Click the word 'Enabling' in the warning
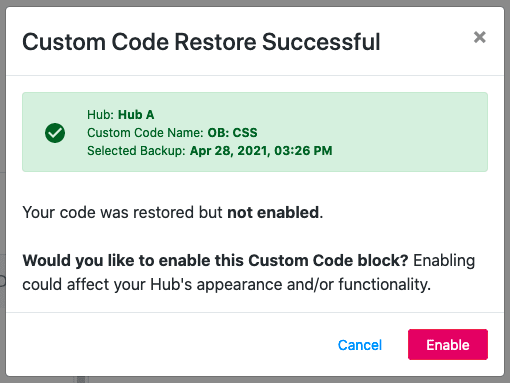The image size is (510, 383). pyautogui.click(x=444, y=261)
